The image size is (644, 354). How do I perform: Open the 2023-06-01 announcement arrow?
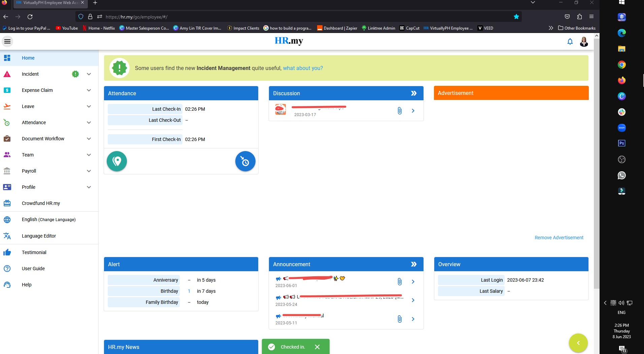tap(413, 282)
